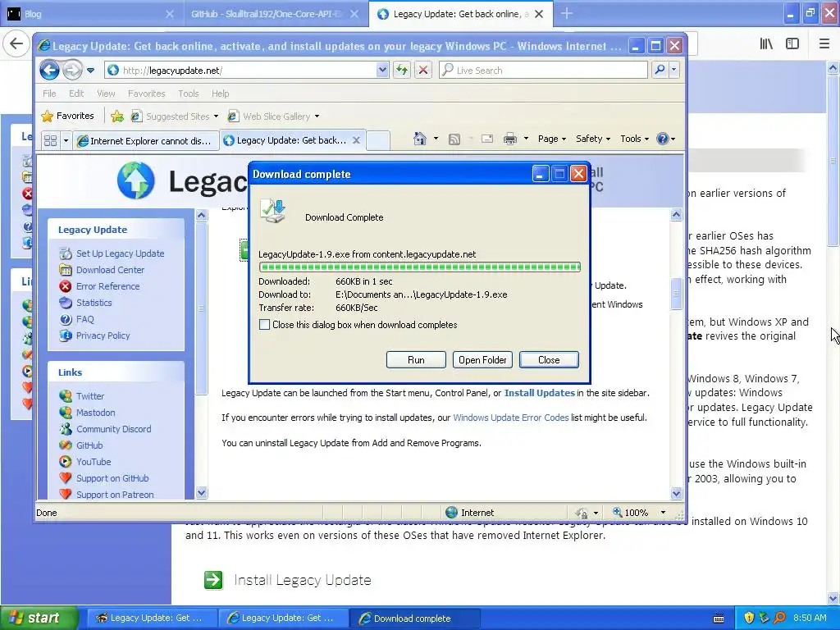This screenshot has width=840, height=630.
Task: Open the Mastodon sidebar link
Action: point(95,413)
